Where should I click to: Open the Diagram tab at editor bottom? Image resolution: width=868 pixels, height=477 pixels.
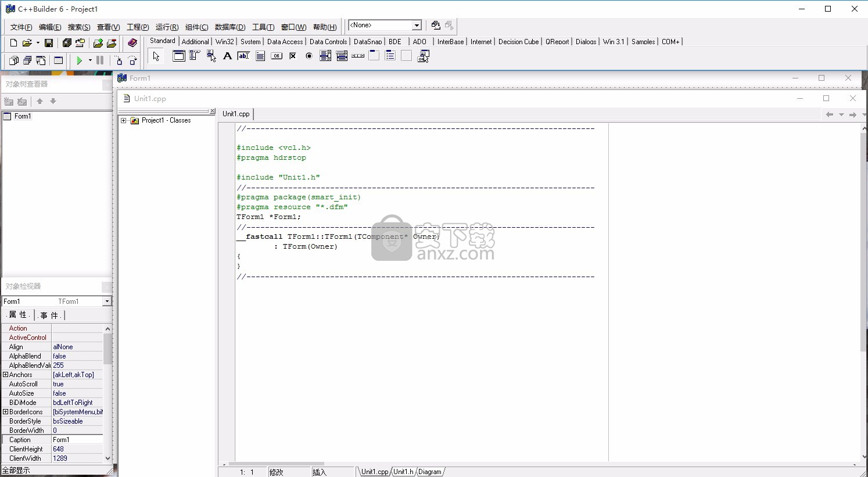click(x=430, y=472)
